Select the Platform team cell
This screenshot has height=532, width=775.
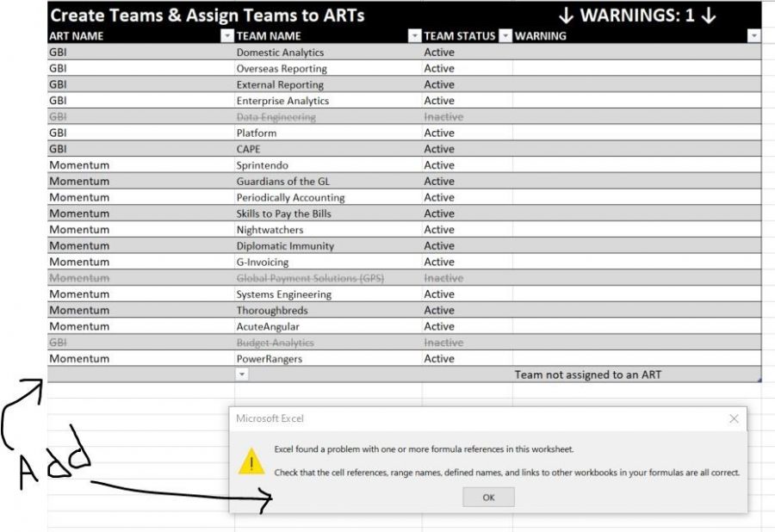[328, 133]
